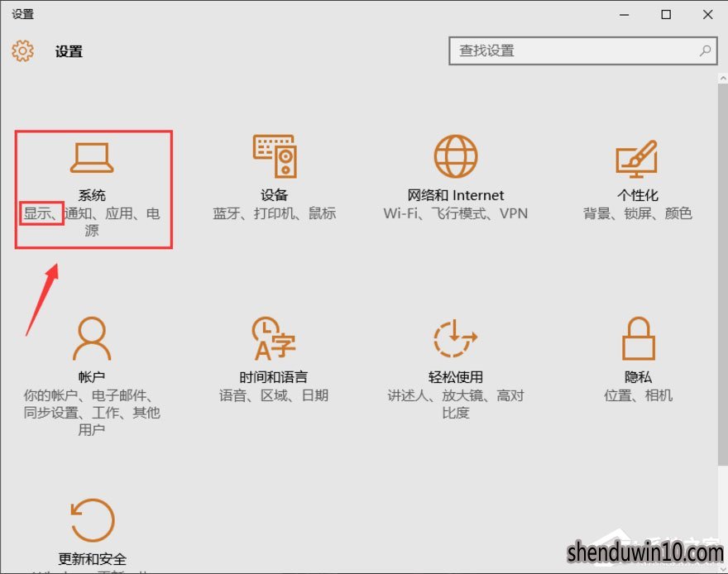This screenshot has height=574, width=728.
Task: Click the 帐户 category label
Action: click(92, 377)
